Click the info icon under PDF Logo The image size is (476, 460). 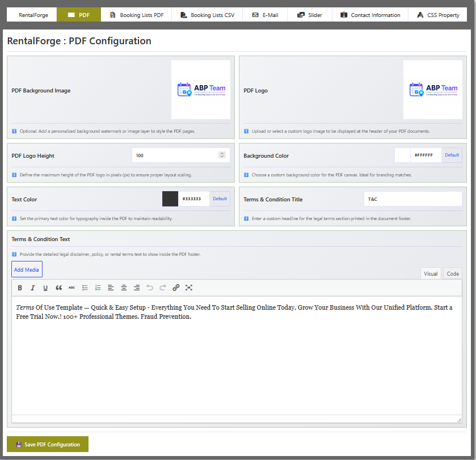pyautogui.click(x=246, y=132)
